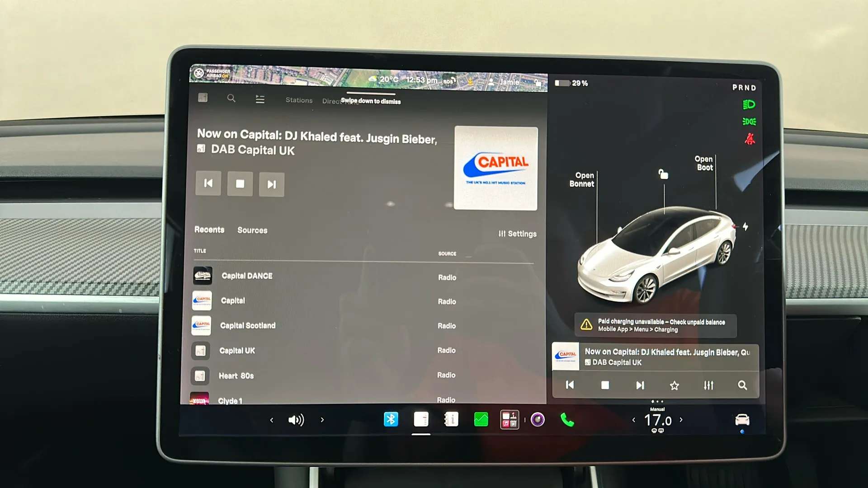Image resolution: width=868 pixels, height=488 pixels.
Task: Raise cabin temperature with right arrow
Action: (681, 420)
